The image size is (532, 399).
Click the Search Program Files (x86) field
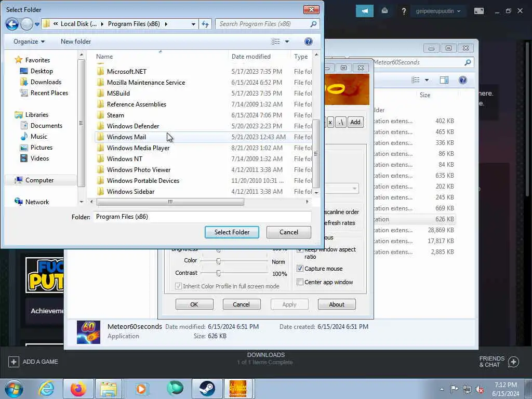point(268,24)
